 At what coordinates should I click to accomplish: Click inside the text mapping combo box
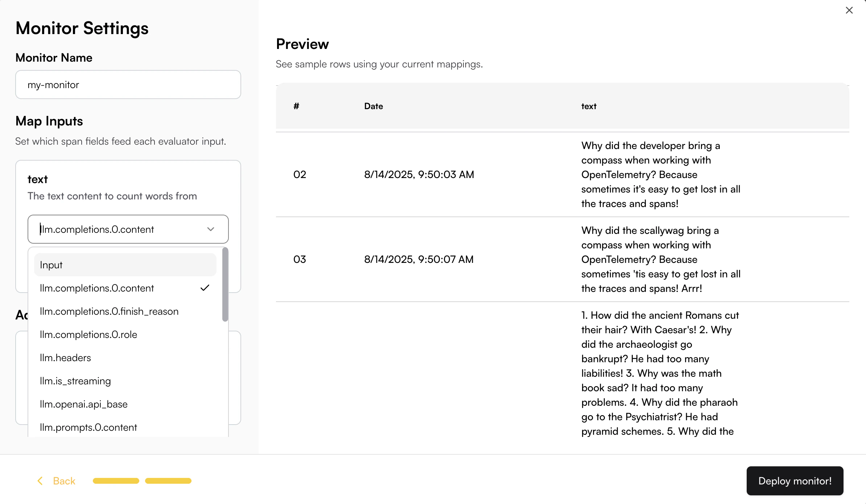120,229
